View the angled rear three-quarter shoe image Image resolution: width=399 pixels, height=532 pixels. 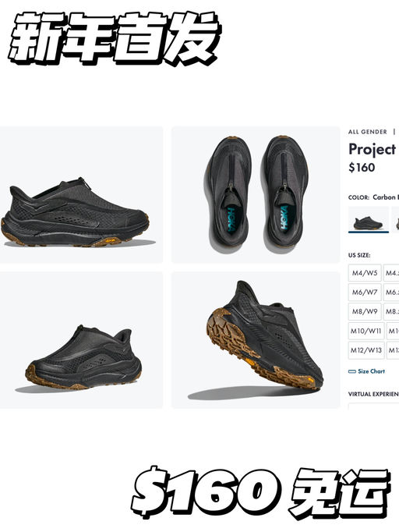pyautogui.click(x=81, y=340)
